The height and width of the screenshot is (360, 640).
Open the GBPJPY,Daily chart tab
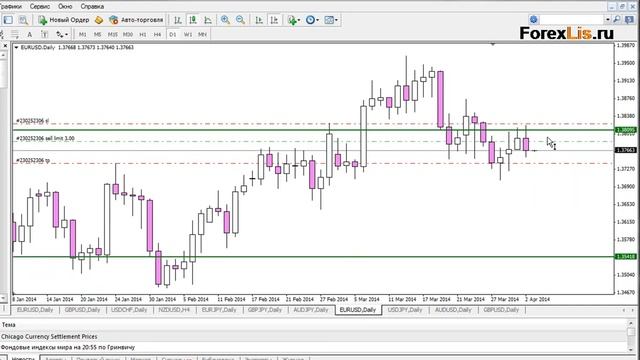[265, 310]
